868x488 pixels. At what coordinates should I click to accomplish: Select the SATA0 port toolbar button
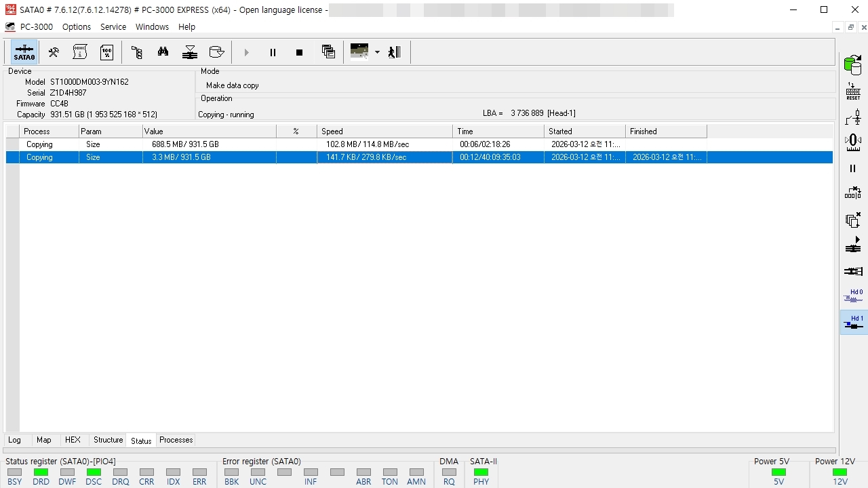tap(24, 52)
